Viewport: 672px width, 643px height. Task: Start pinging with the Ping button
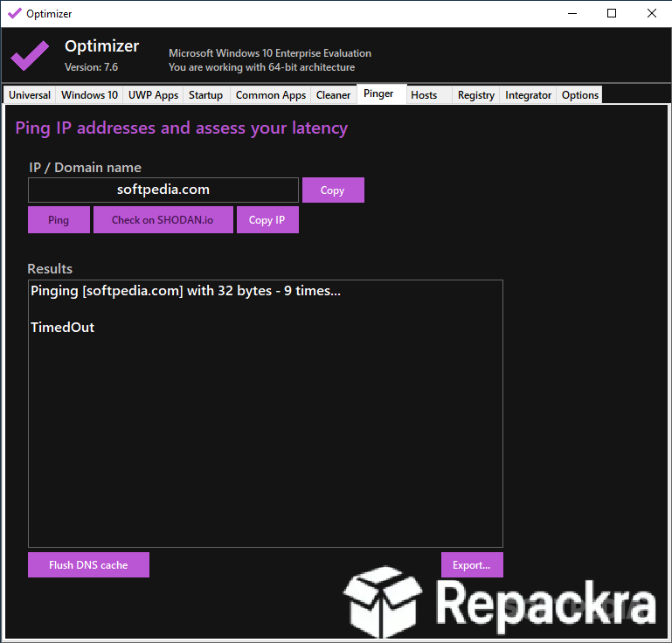pos(59,220)
